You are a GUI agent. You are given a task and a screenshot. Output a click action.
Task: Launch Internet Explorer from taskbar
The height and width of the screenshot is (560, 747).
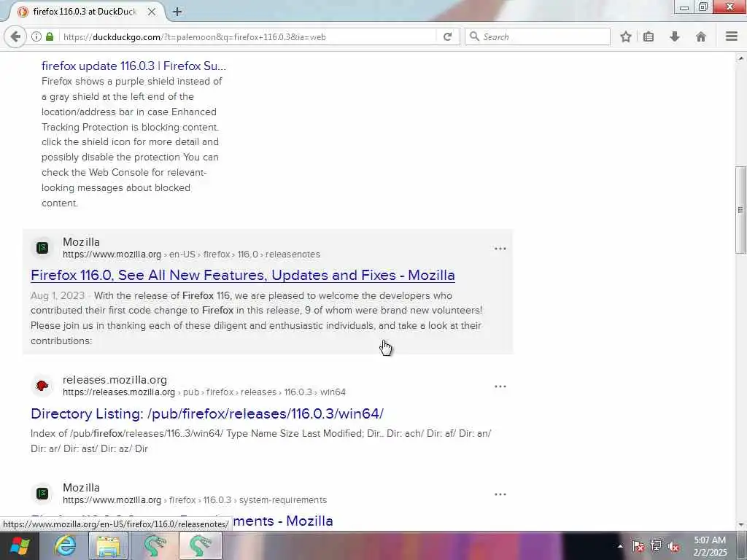tap(65, 545)
